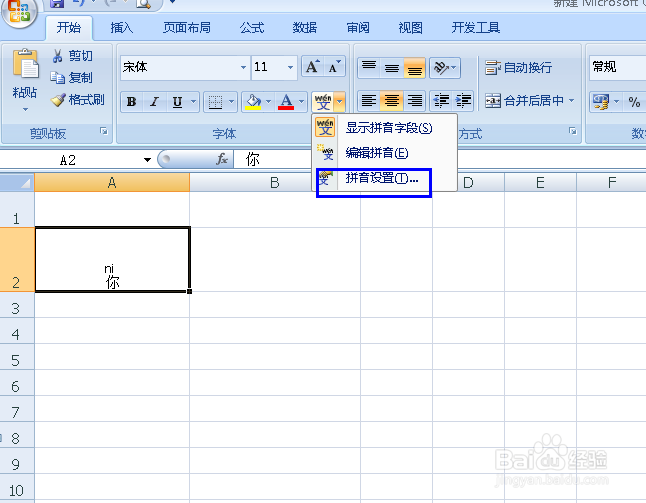Open 公式 ribbon tab

(252, 28)
